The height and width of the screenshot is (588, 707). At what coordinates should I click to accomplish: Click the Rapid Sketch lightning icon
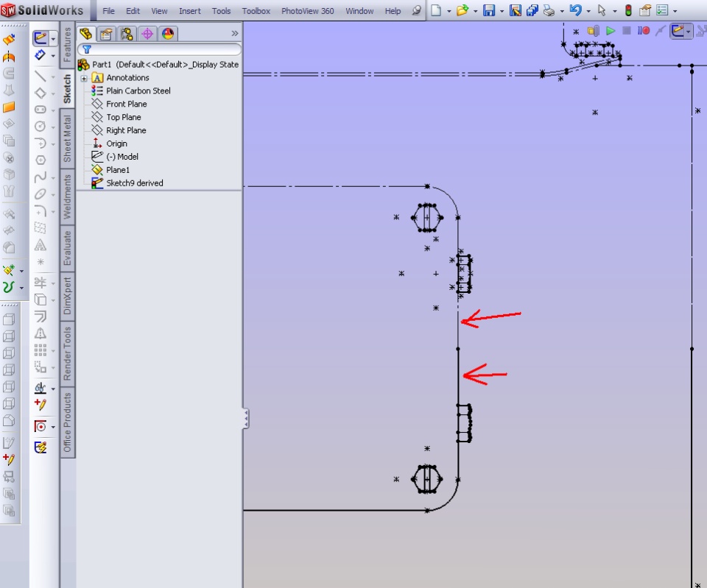[41, 447]
